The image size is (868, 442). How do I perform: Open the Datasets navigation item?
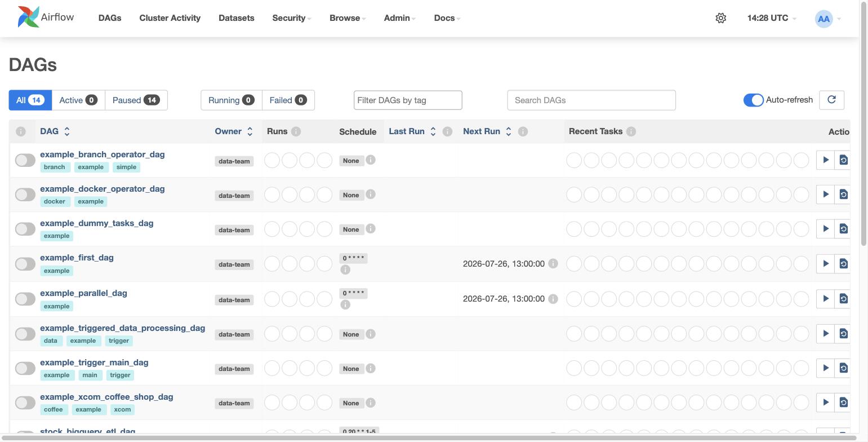237,18
